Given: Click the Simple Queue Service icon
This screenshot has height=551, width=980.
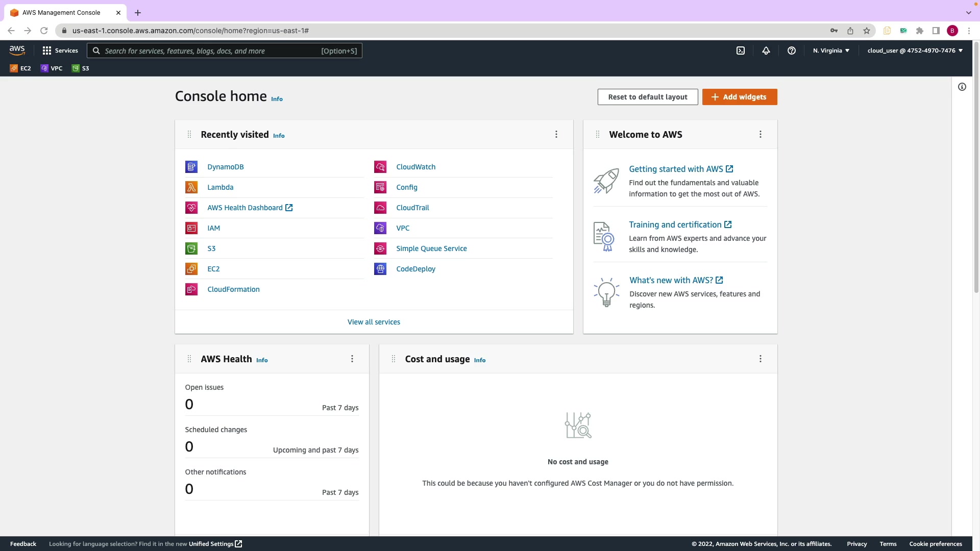Looking at the screenshot, I should (380, 248).
